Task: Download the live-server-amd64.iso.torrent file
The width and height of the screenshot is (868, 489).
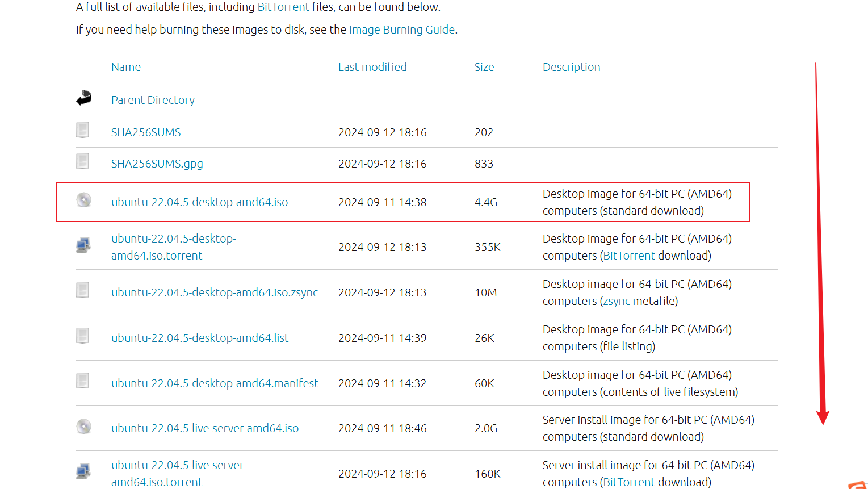Action: 179,474
